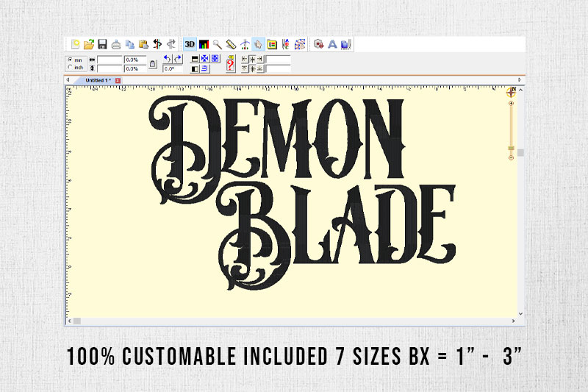Click the height percentage field

tap(135, 68)
